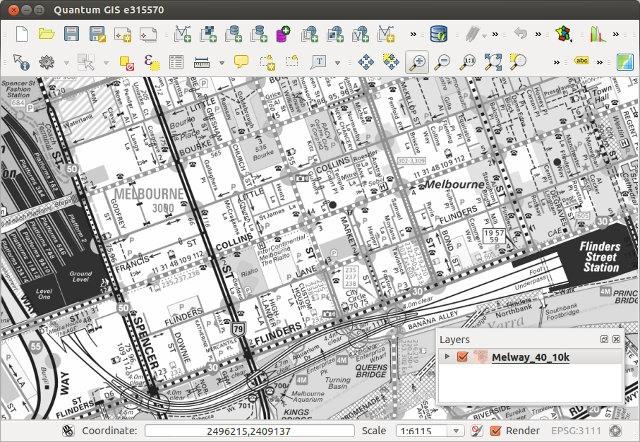Expand the Melway_40_10k layer tree
This screenshot has width=640, height=442.
tap(447, 357)
